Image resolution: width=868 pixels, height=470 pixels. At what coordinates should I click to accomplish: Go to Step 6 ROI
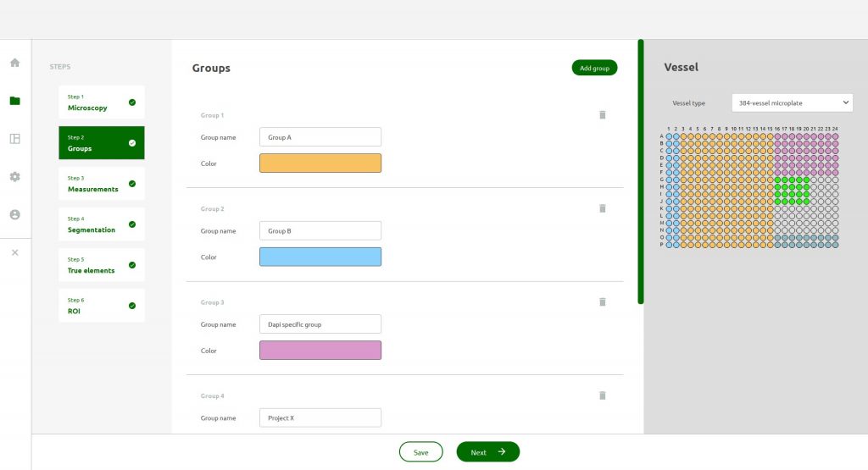pos(101,306)
